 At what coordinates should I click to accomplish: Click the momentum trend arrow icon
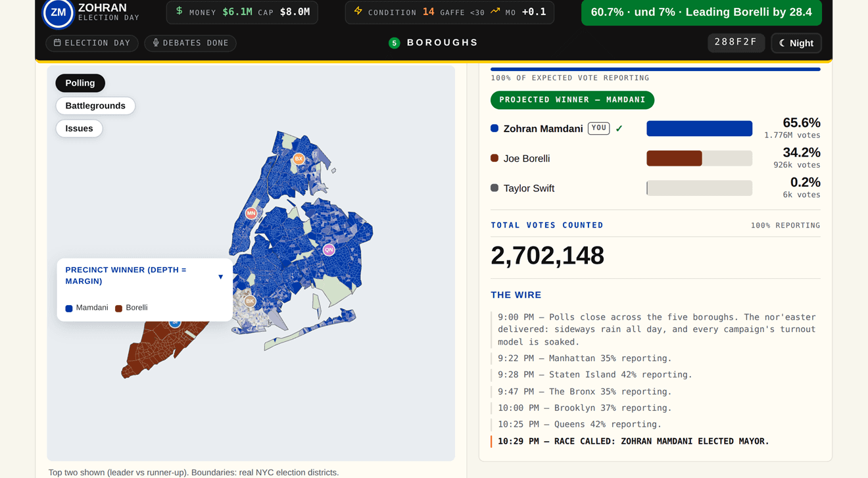click(495, 11)
